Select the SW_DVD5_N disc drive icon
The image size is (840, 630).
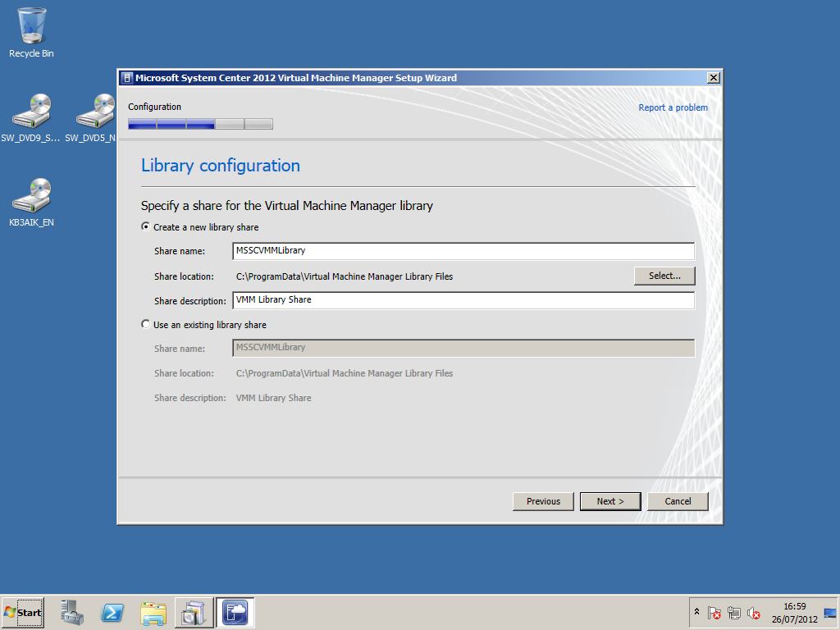coord(92,118)
